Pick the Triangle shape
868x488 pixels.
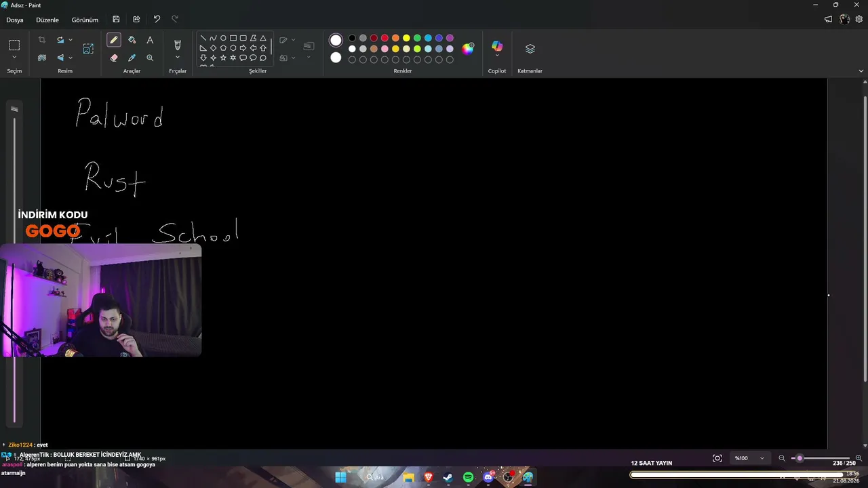(x=263, y=38)
